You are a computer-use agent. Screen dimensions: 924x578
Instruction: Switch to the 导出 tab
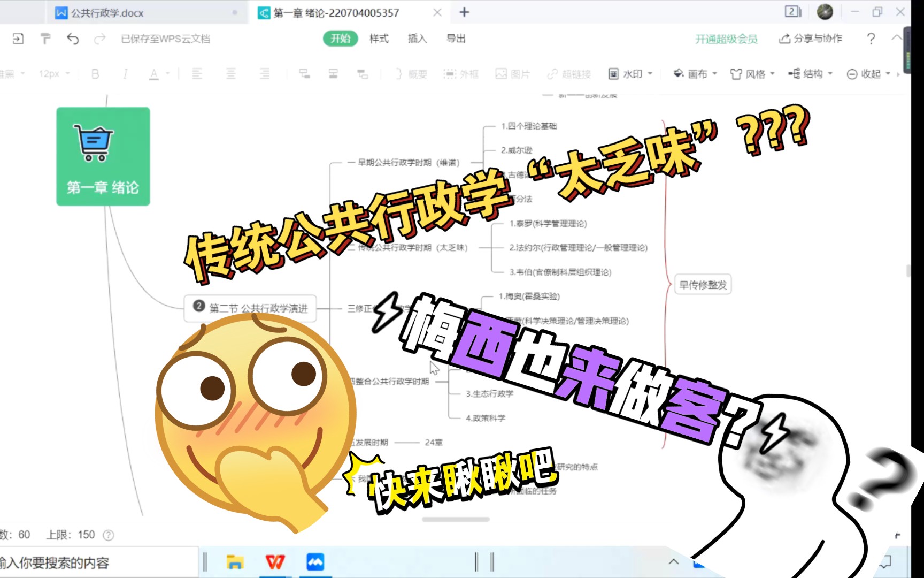456,39
